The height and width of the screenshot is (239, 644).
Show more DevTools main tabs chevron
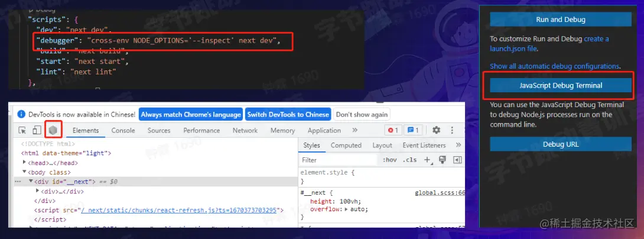tap(355, 130)
